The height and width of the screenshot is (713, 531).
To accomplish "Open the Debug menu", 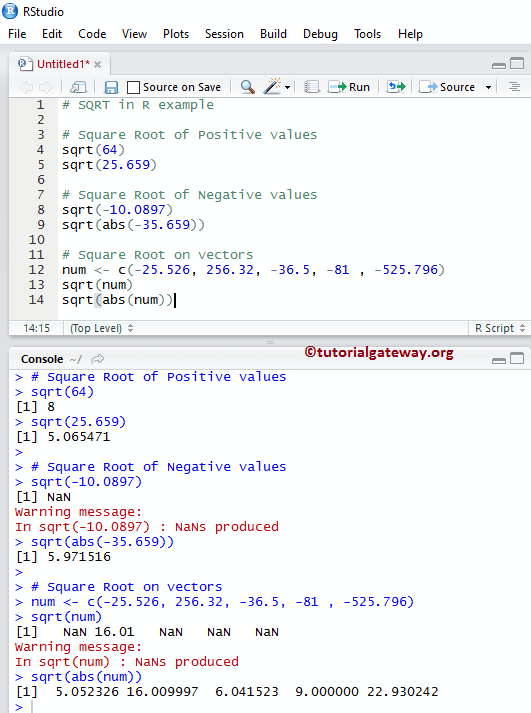I will point(321,34).
